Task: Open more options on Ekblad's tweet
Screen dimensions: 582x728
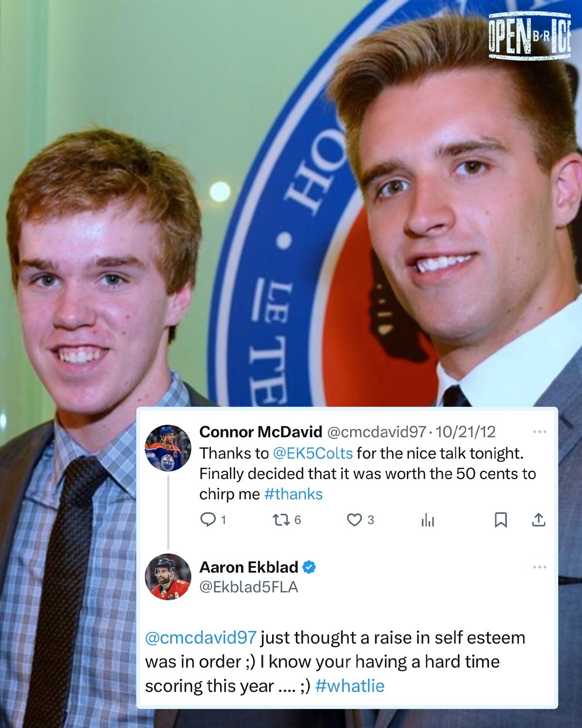Action: click(539, 567)
